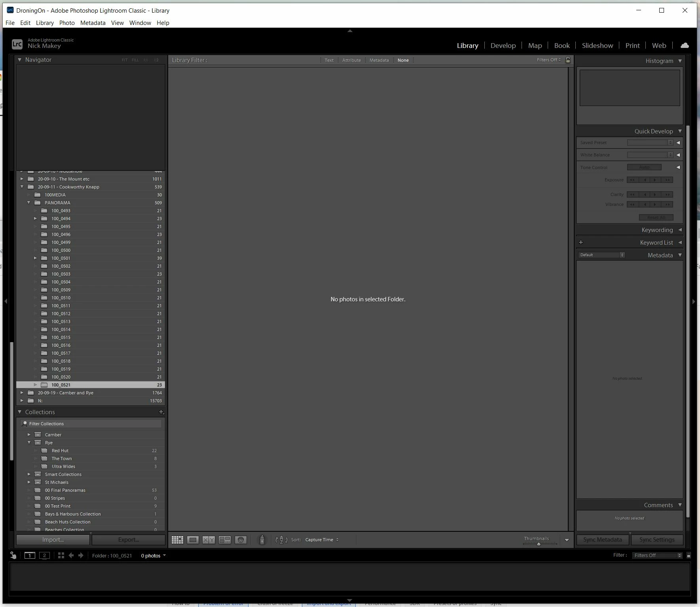Open second window display button 2

44,556
